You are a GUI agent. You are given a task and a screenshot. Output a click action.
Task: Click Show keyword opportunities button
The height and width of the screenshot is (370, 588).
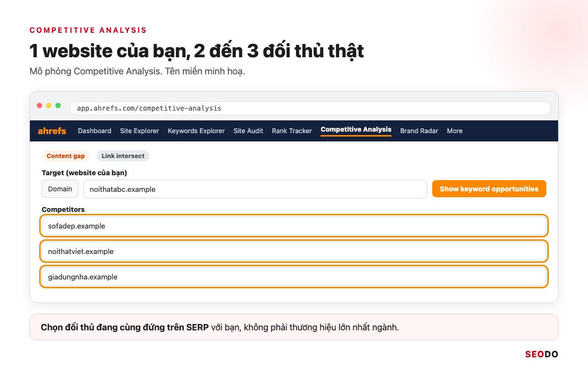pyautogui.click(x=489, y=189)
